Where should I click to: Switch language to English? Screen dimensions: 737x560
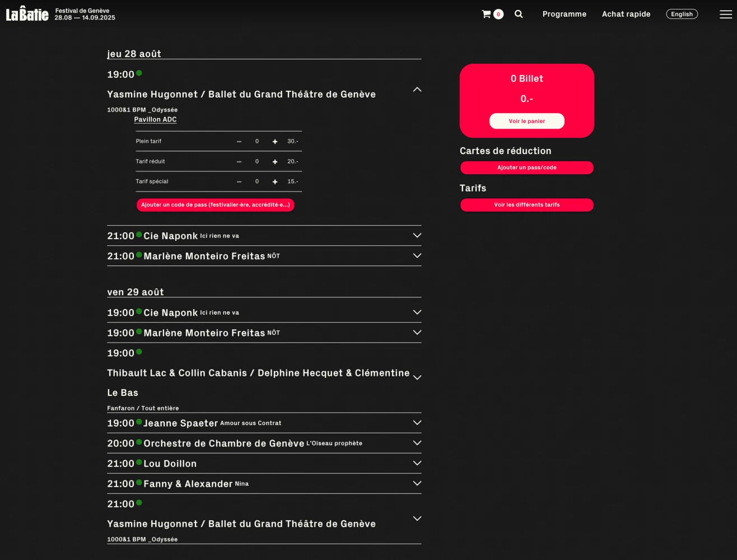(x=682, y=14)
